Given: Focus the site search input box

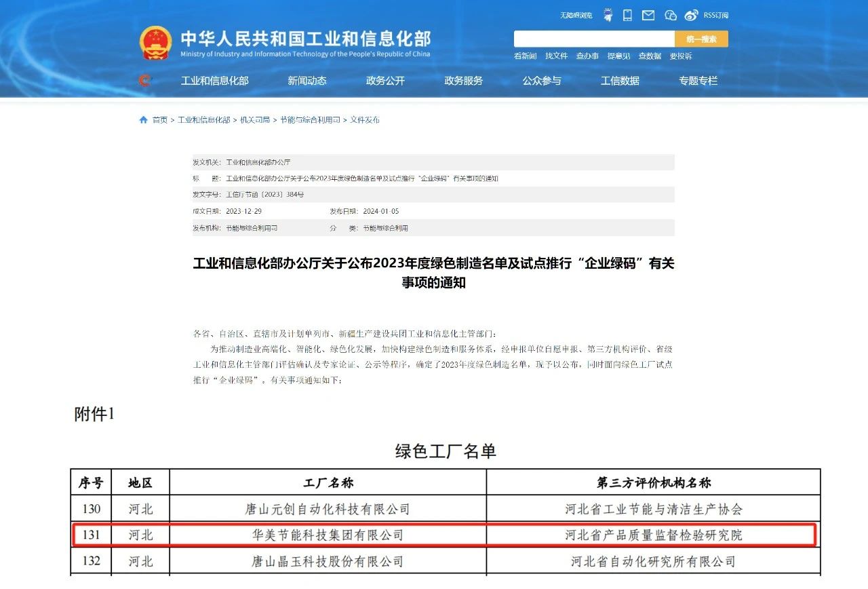Looking at the screenshot, I should click(x=595, y=39).
